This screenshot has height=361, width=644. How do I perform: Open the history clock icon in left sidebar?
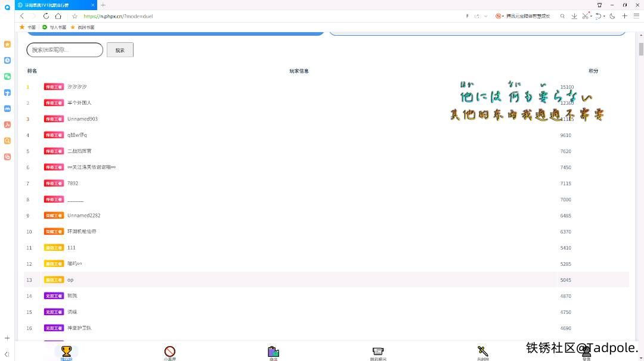click(7, 60)
